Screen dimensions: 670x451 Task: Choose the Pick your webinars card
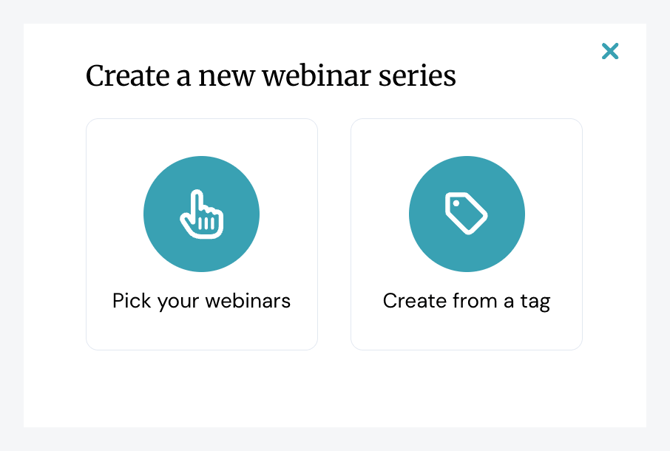point(201,234)
